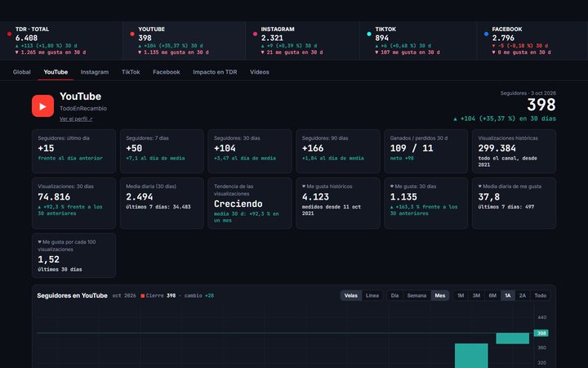The image size is (588, 368).
Task: Click the cambio +28 chart label
Action: (199, 296)
